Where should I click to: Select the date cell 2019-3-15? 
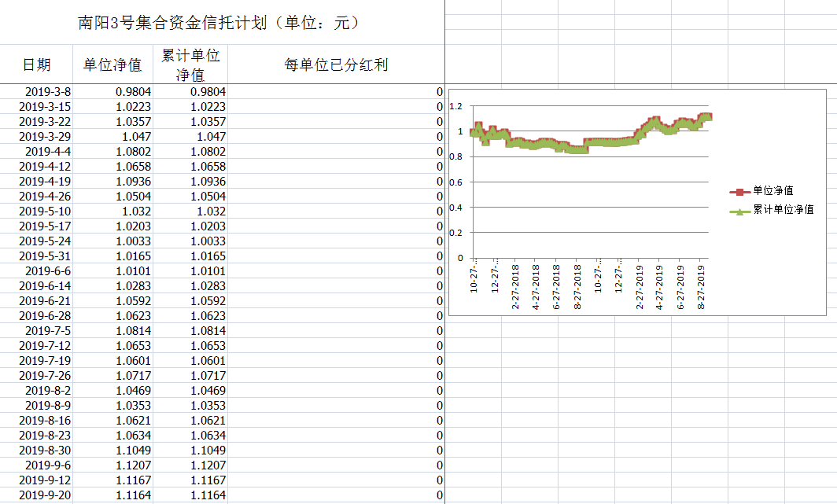coord(36,107)
